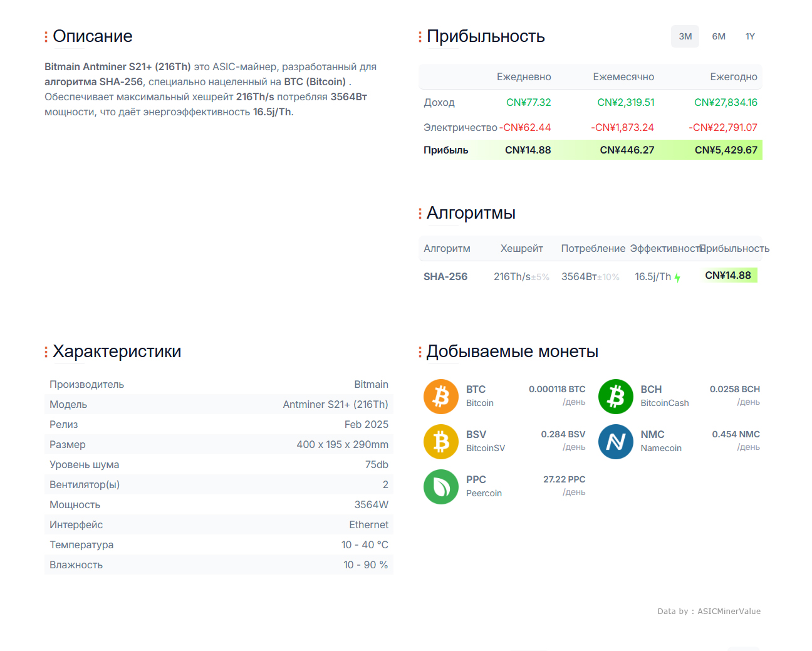Click the 0.000118 BTC daily yield

point(557,389)
